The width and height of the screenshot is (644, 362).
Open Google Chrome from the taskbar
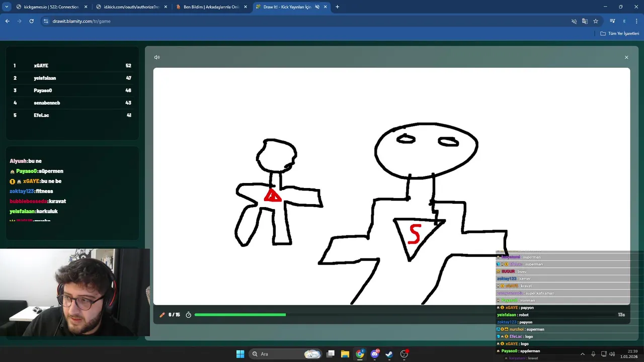360,354
